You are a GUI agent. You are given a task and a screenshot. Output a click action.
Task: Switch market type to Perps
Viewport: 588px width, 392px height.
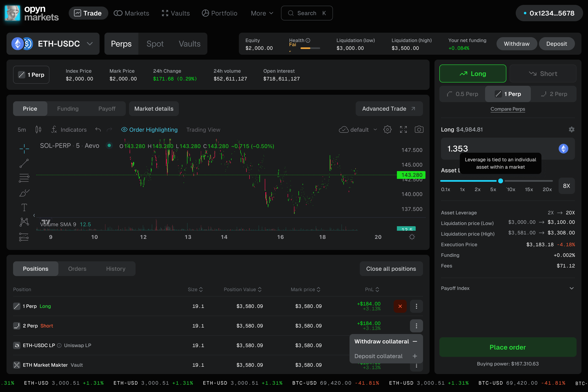[x=121, y=44]
